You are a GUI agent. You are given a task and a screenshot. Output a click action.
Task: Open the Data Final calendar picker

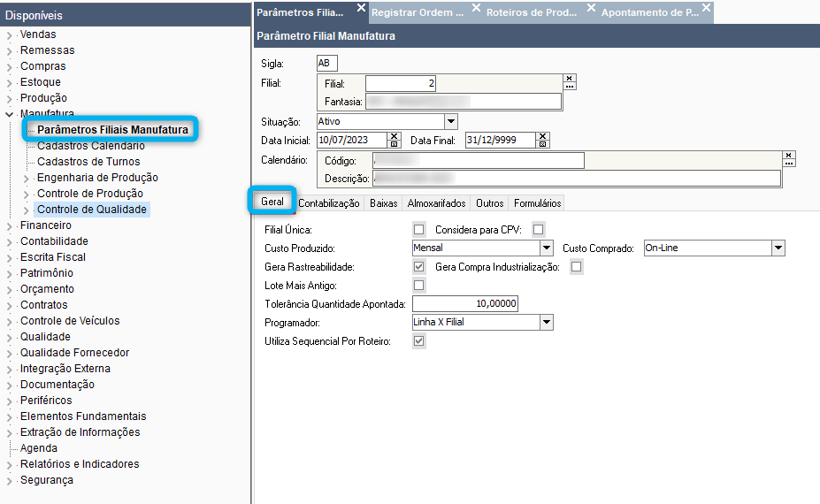coord(543,144)
